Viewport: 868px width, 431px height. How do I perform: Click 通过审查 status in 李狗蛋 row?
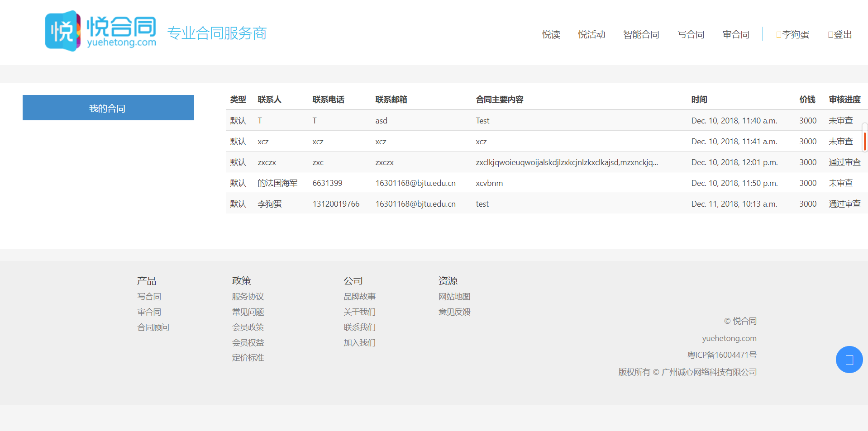pyautogui.click(x=844, y=204)
